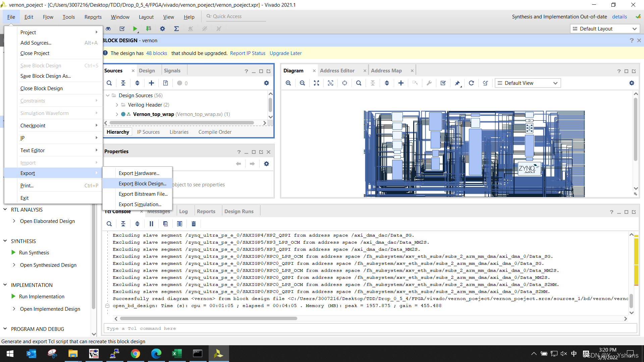Screen dimensions: 644x362
Task: Switch to the Address Editor tab
Action: pos(337,71)
